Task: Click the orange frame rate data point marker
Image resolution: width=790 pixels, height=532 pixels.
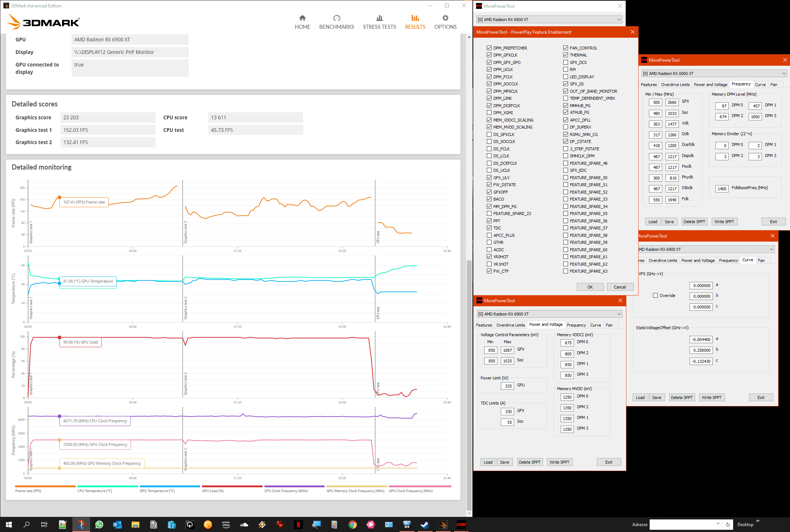Action: tap(59, 197)
